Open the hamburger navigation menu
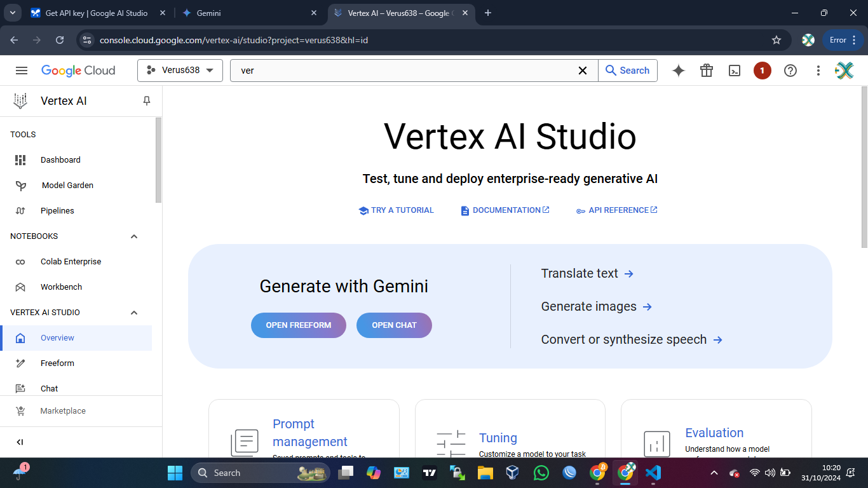 click(x=22, y=71)
